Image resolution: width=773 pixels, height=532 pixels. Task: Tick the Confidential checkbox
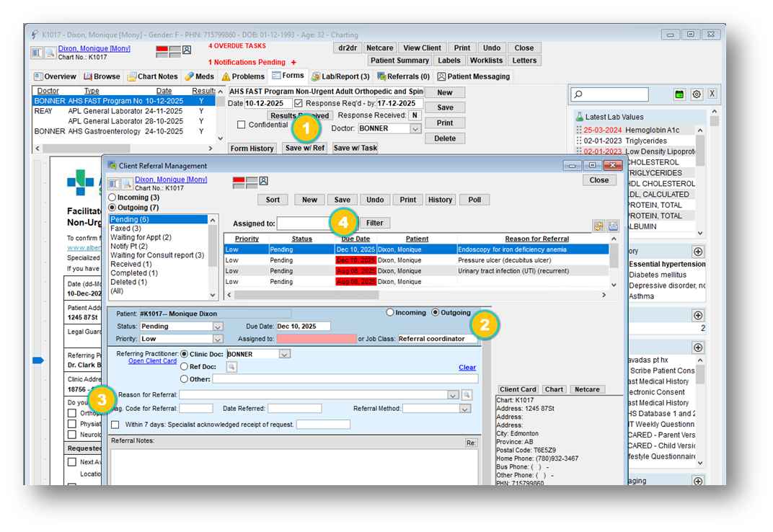(x=242, y=125)
